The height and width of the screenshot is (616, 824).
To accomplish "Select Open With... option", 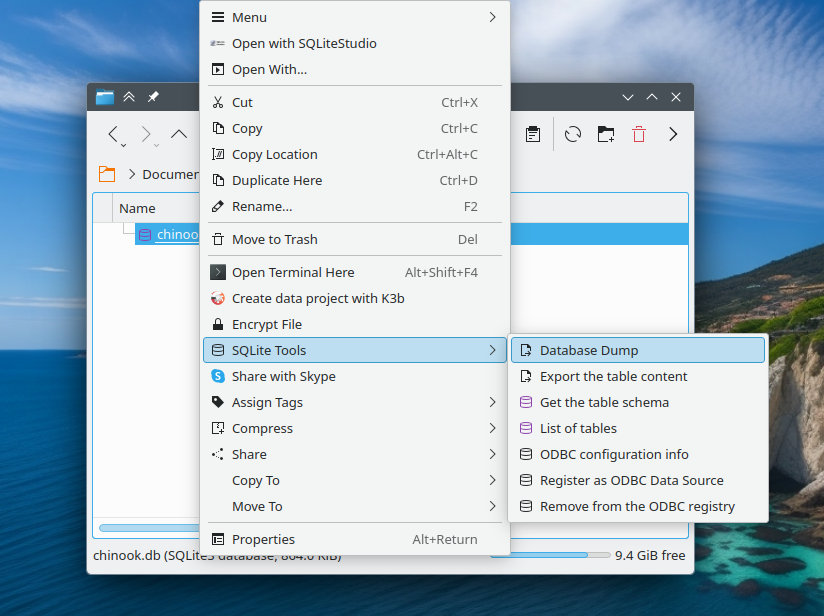I will (x=355, y=69).
